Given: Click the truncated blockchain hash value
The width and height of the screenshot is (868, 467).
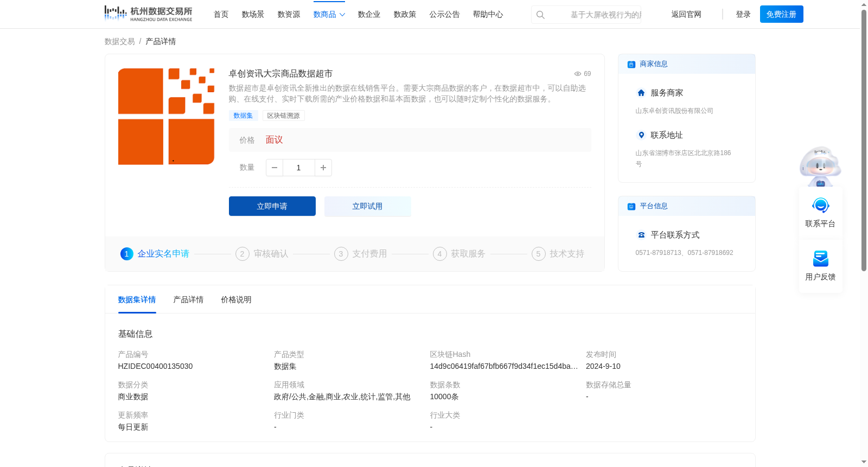Looking at the screenshot, I should [504, 367].
